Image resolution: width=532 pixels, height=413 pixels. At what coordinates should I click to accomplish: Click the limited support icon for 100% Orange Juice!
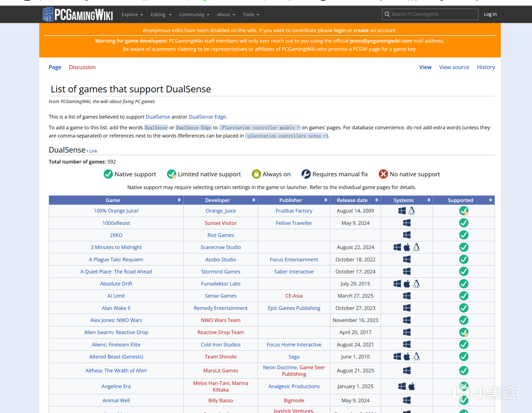click(x=464, y=211)
